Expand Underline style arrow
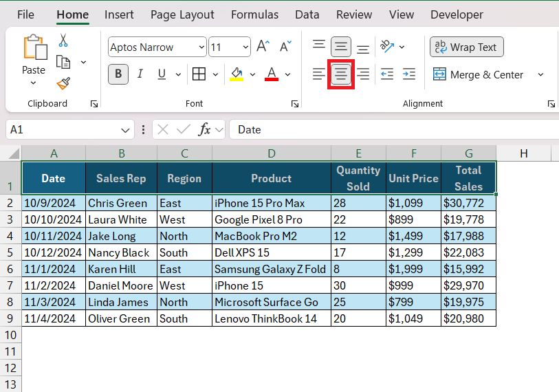This screenshot has height=392, width=559. [x=178, y=74]
